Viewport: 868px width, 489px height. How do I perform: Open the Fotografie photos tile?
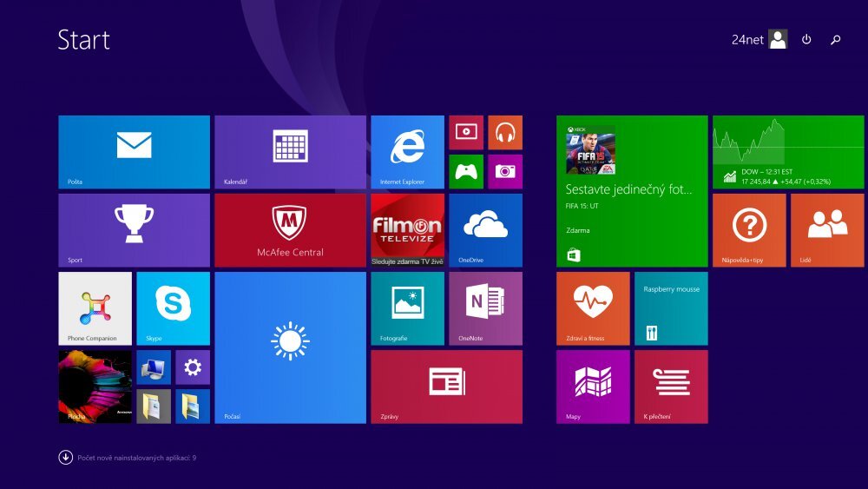(x=407, y=308)
